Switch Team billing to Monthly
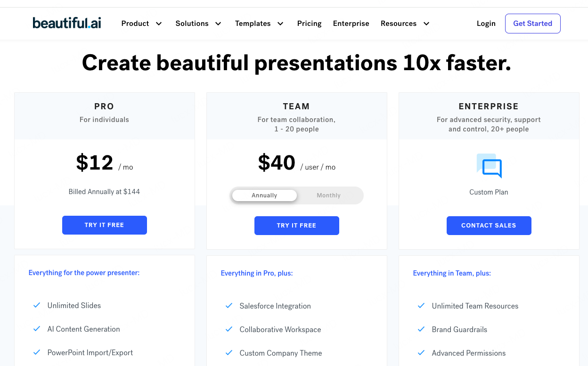Image resolution: width=588 pixels, height=366 pixels. click(328, 195)
